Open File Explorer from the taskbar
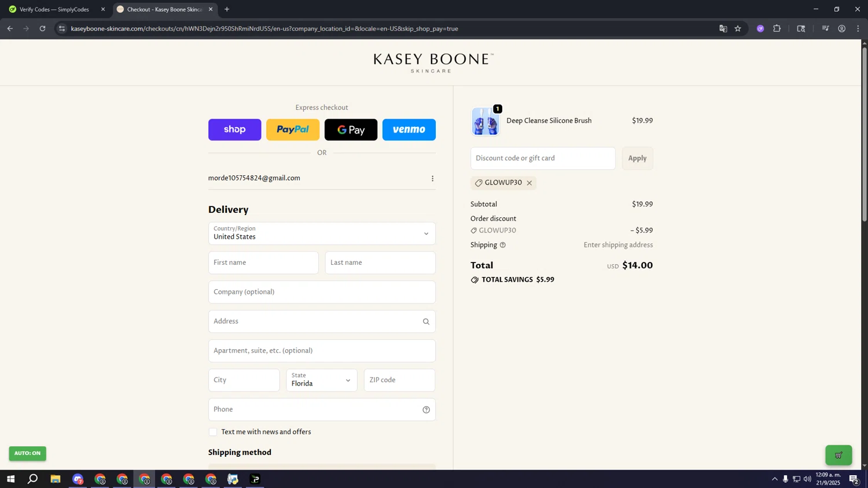868x488 pixels. pyautogui.click(x=56, y=479)
